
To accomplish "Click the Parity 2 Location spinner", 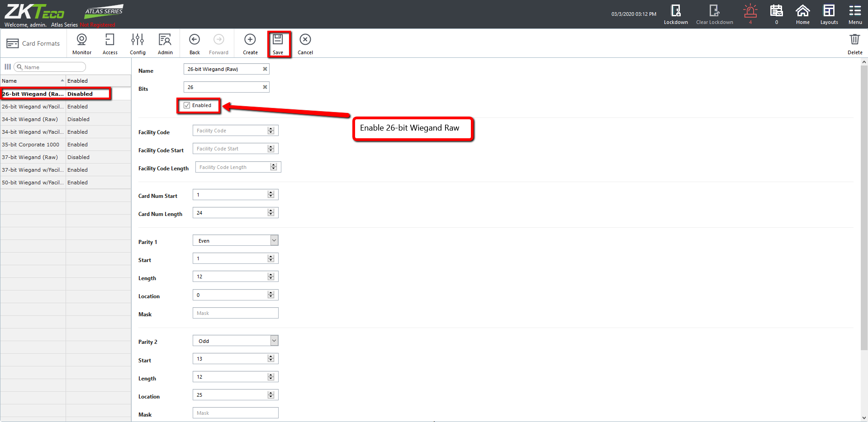I will pyautogui.click(x=271, y=395).
